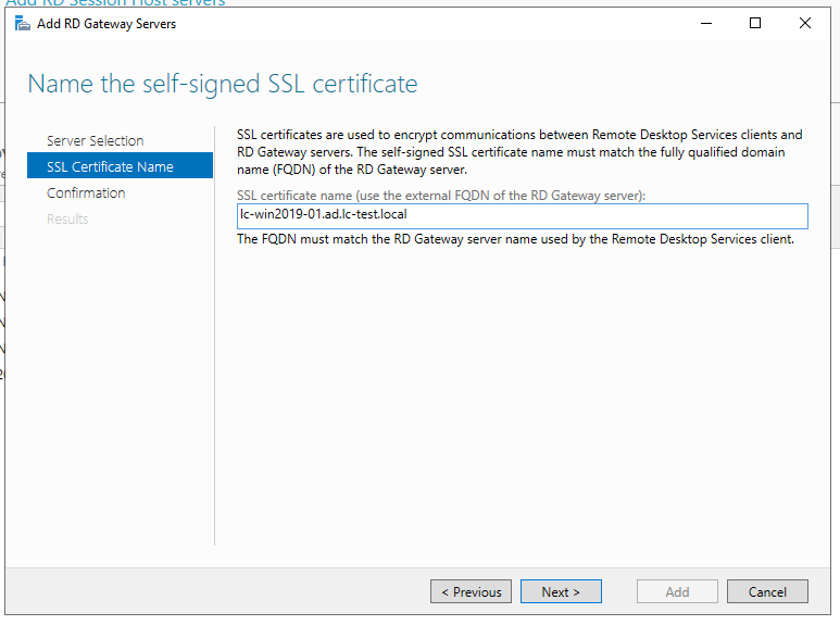The image size is (840, 624).
Task: Click the 'FQDN must match' note text
Action: pyautogui.click(x=515, y=240)
